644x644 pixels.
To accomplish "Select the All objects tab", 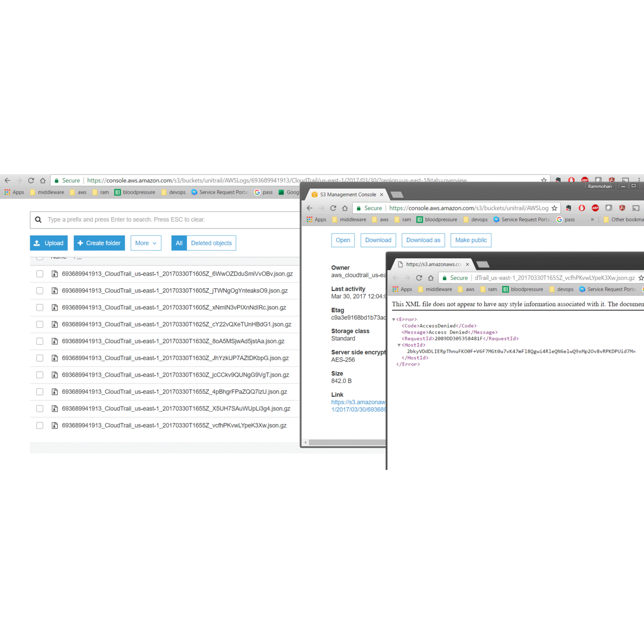I will pyautogui.click(x=179, y=243).
